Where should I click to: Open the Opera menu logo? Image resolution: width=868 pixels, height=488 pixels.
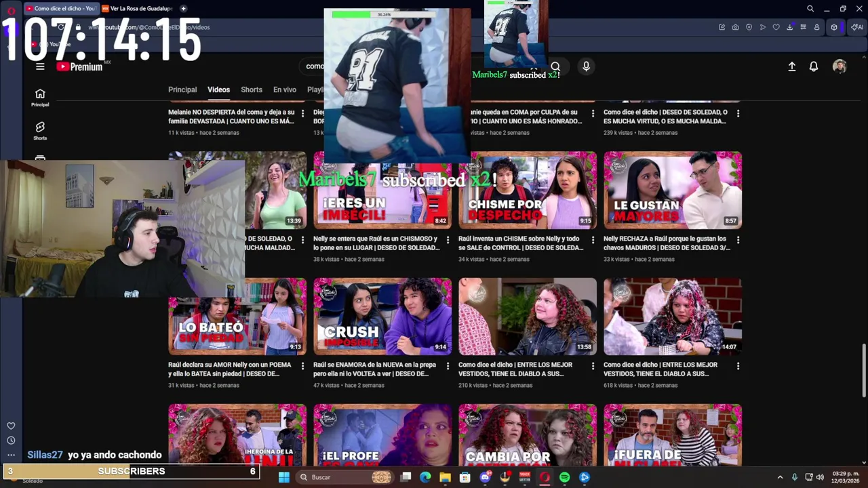tap(11, 10)
